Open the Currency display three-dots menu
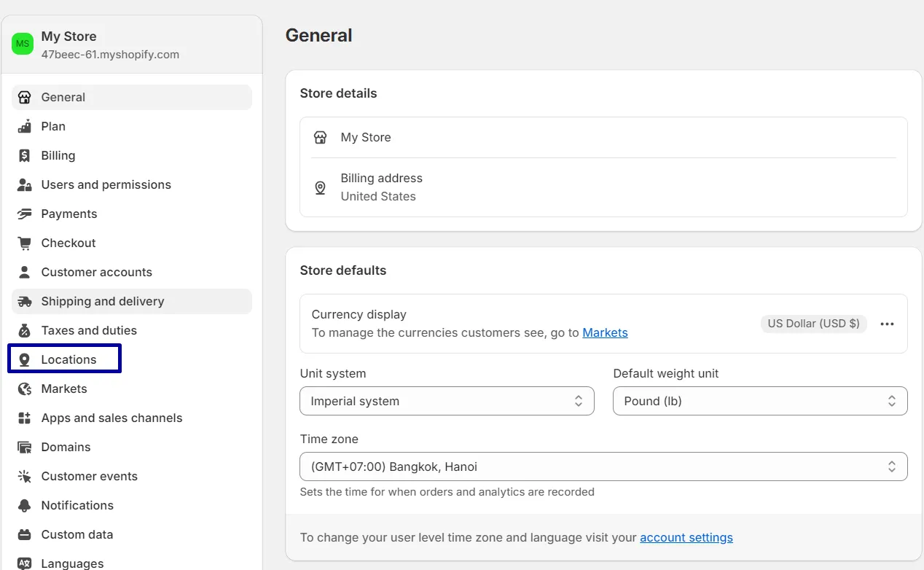 point(887,324)
